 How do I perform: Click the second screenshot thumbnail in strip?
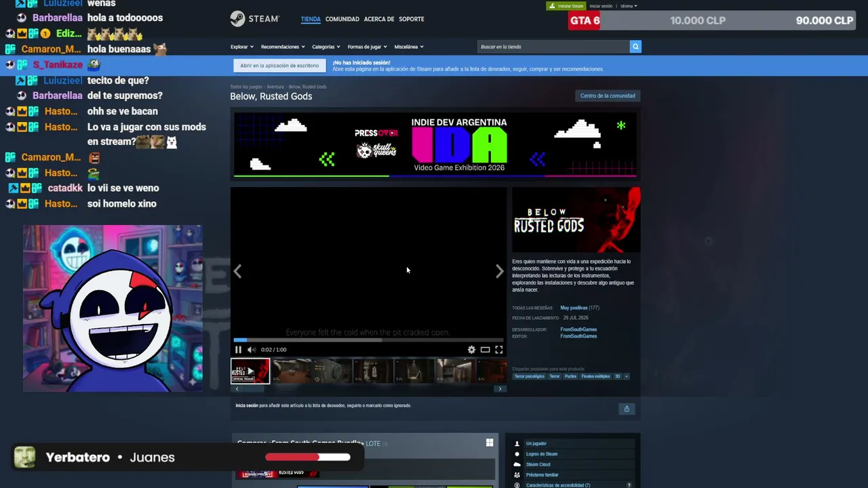(x=332, y=371)
